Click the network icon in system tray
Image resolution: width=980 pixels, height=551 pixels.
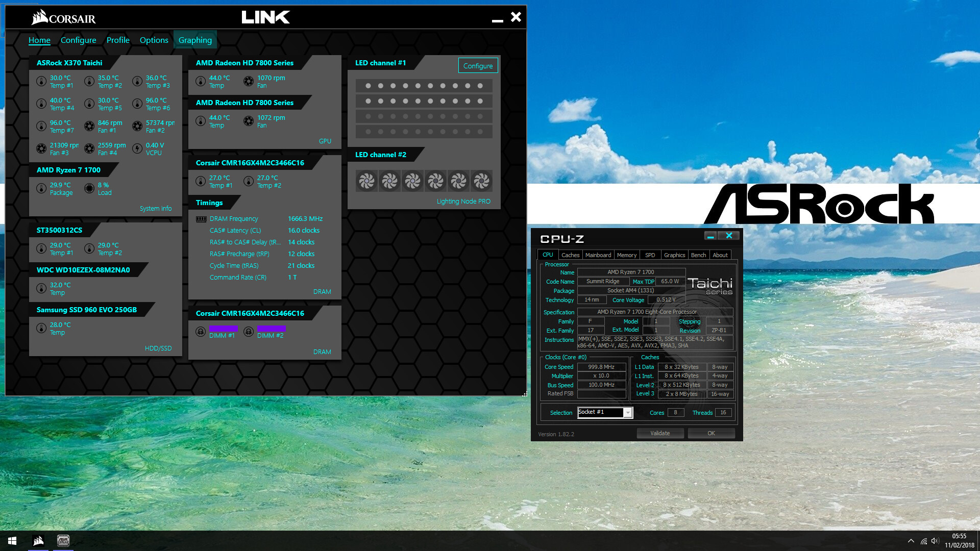point(924,541)
